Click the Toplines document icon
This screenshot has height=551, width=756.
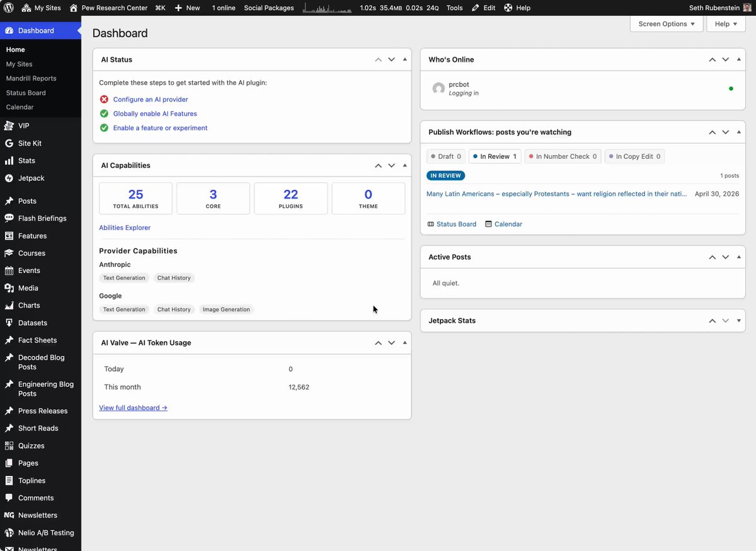click(9, 480)
